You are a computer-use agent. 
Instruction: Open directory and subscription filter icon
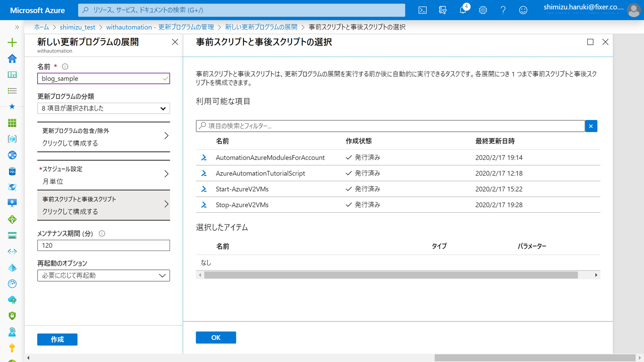click(443, 10)
